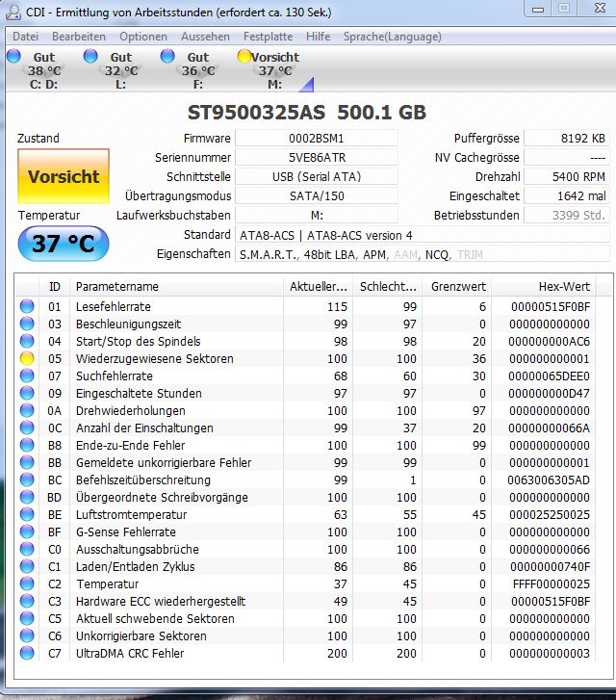Click the Seriennummer field 5VE86ATR
The width and height of the screenshot is (616, 700).
[x=317, y=157]
